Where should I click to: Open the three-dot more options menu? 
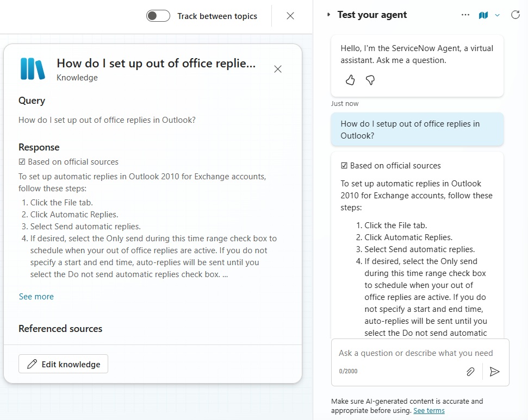(465, 15)
